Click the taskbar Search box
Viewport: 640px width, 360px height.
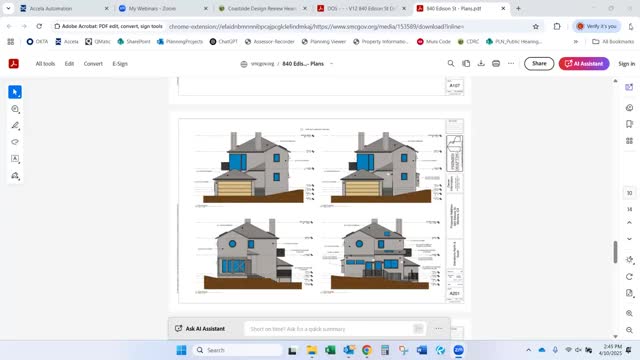[x=238, y=350]
